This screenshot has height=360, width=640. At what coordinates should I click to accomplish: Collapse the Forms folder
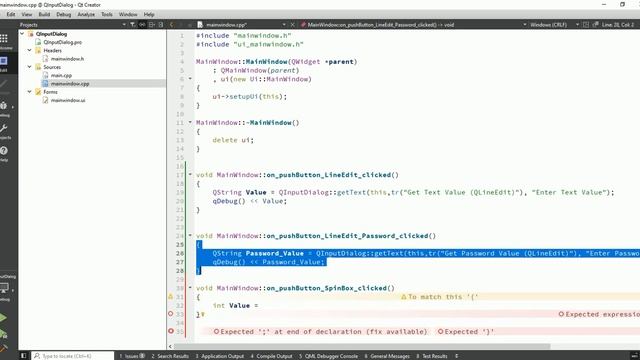(x=29, y=91)
